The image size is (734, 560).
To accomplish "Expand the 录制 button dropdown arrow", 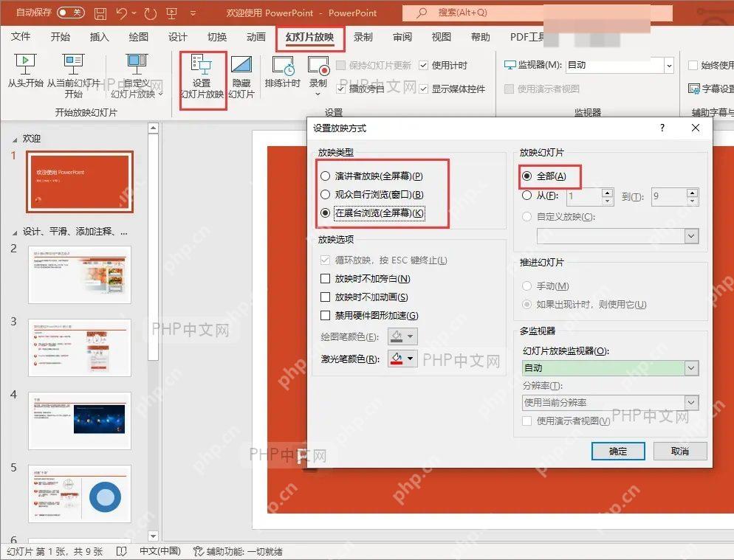I will tap(318, 94).
